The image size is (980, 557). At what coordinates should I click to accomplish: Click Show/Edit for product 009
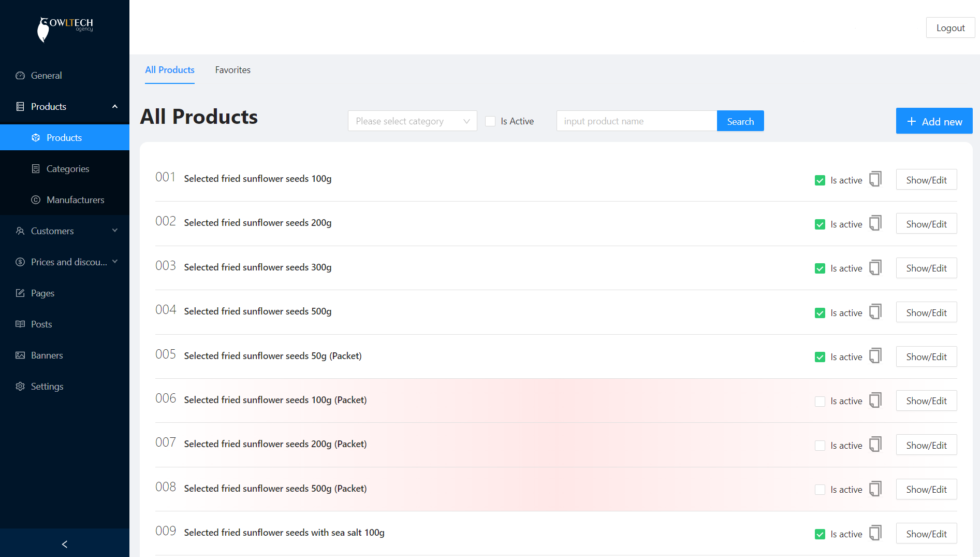926,534
